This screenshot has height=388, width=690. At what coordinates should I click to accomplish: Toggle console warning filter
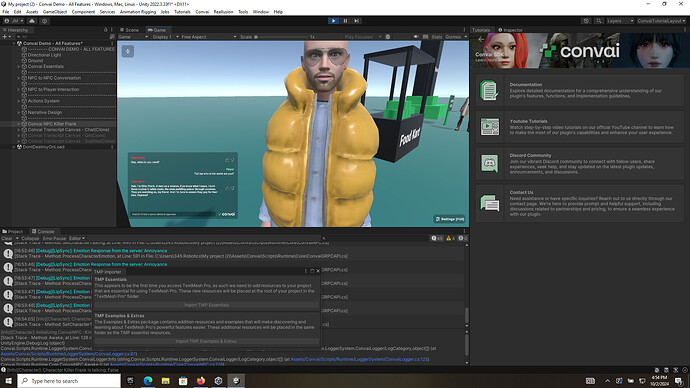coord(450,238)
